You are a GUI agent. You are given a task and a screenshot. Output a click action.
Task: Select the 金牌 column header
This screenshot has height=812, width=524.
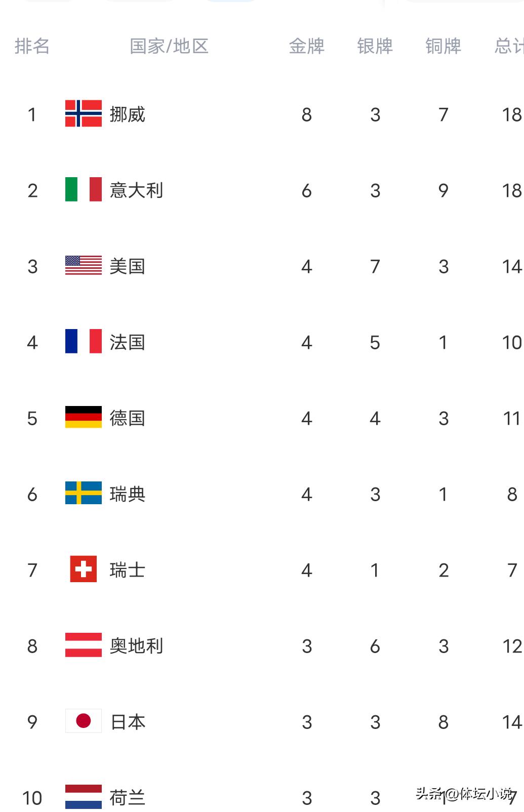click(x=306, y=46)
